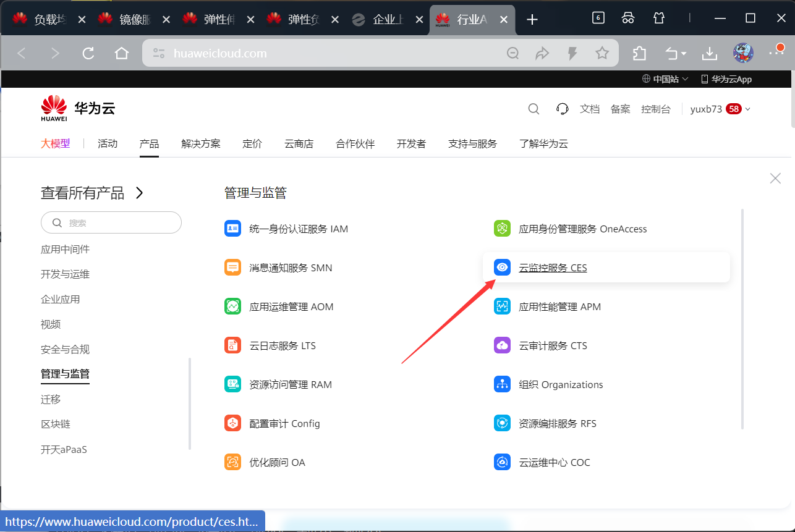Screen dimensions: 795x532
Task: Open the CTS cloud audit icon
Action: (x=502, y=345)
